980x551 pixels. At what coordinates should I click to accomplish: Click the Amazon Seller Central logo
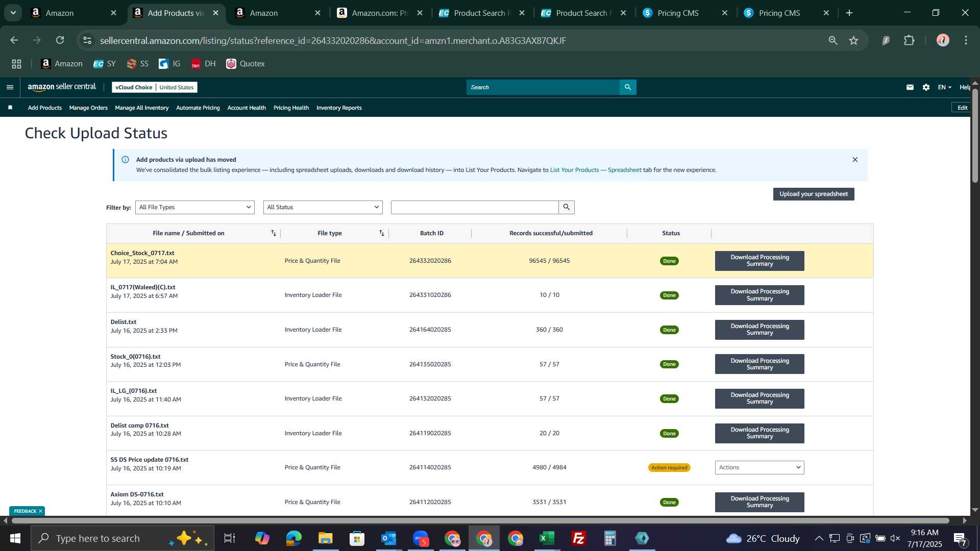tap(62, 87)
